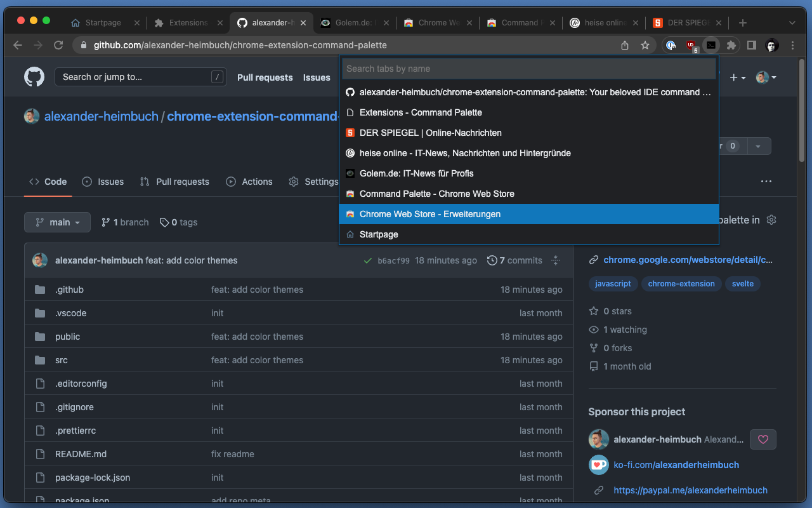Open the package-lock.json file
This screenshot has height=508, width=812.
coord(93,478)
